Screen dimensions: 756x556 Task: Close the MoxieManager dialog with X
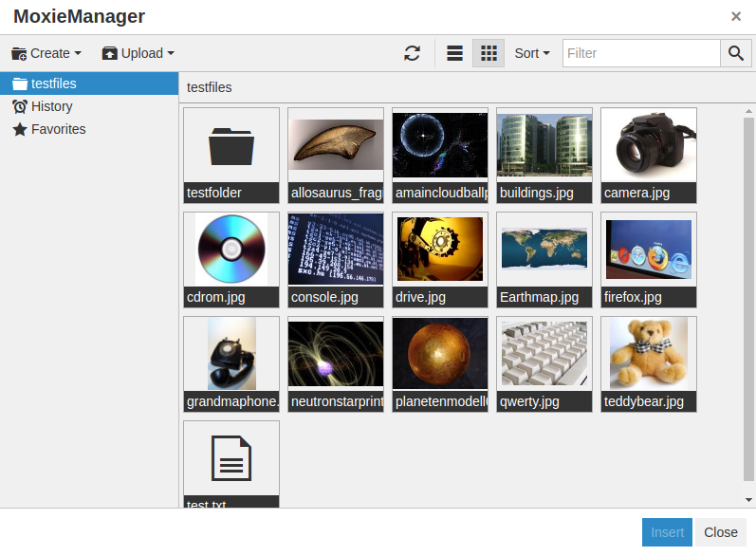click(x=736, y=17)
